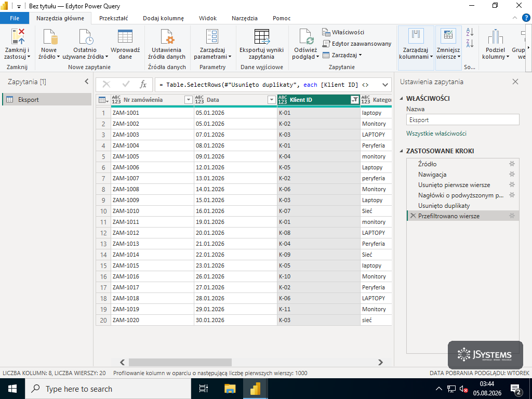Select the Eksport query
This screenshot has width=532, height=399.
[47, 100]
